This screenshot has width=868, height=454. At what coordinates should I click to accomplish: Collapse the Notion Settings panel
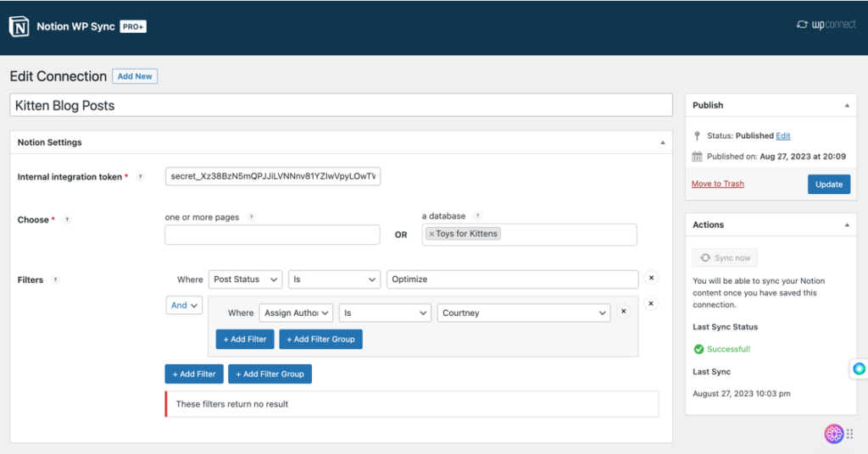[x=663, y=142]
